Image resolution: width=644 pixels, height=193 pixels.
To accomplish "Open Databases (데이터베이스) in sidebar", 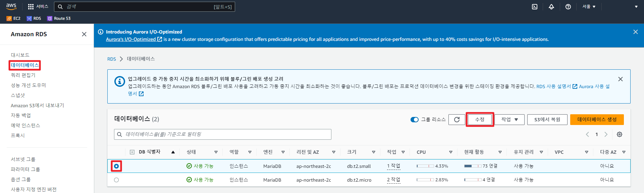I will [25, 65].
